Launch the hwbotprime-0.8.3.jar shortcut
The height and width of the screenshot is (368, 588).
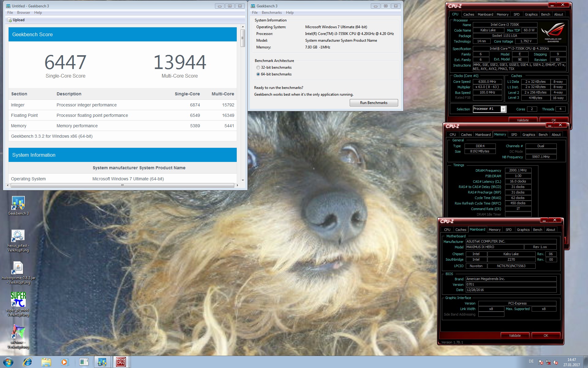[x=18, y=273]
